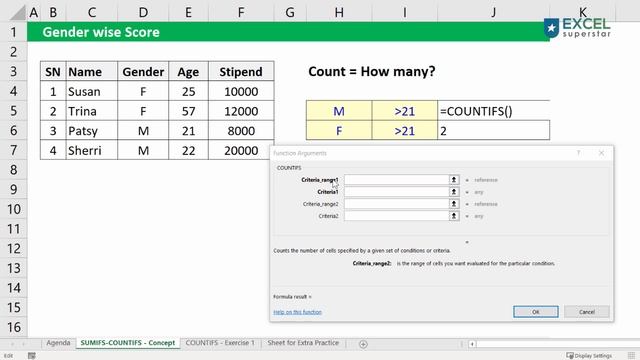
Task: Open the COUNTIFS - Exercise 1 sheet tab
Action: point(220,343)
